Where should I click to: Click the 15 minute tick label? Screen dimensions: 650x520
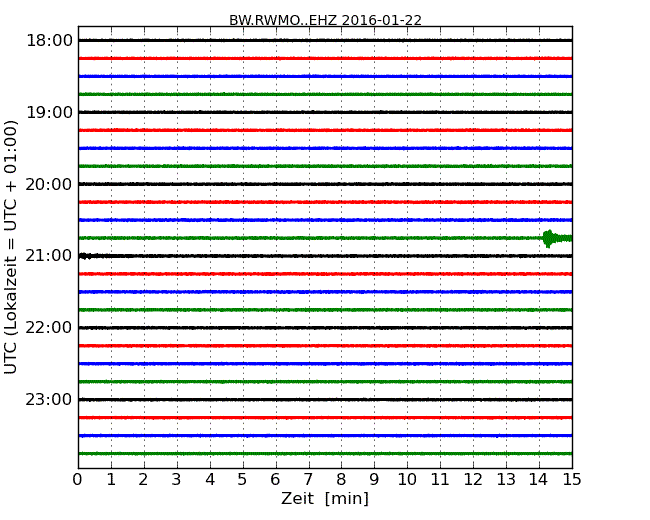coord(572,480)
